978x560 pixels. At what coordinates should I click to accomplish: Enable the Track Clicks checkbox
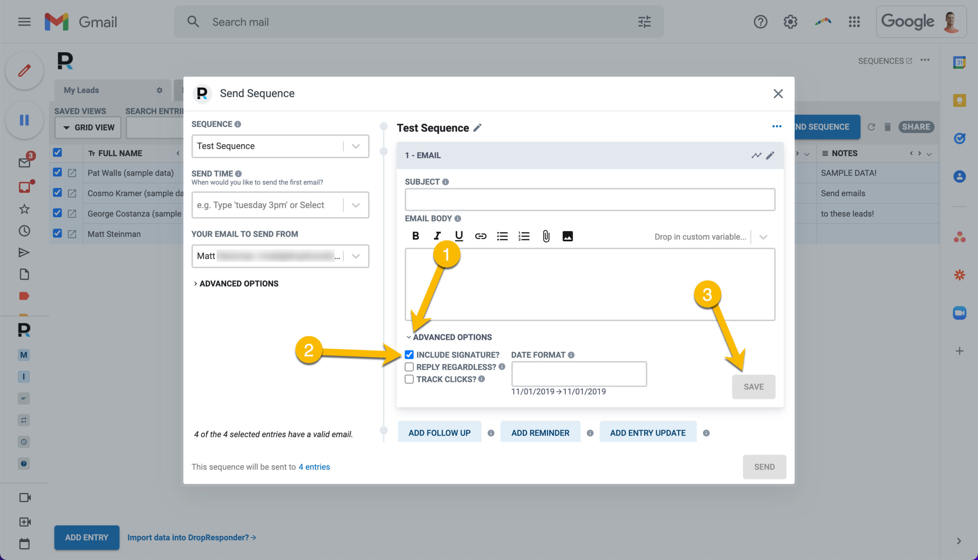pos(409,379)
